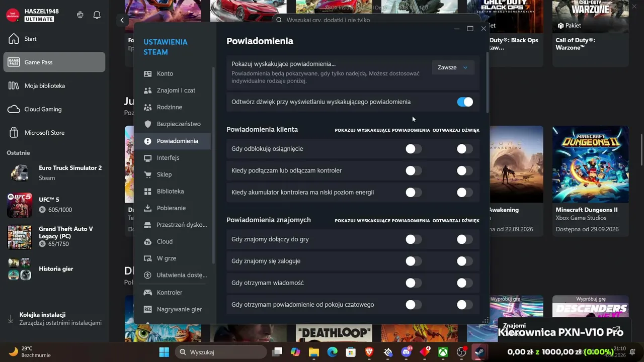644x362 pixels.
Task: Enable sound for 'Gdy znajomy się zaloguje'
Action: (465, 261)
